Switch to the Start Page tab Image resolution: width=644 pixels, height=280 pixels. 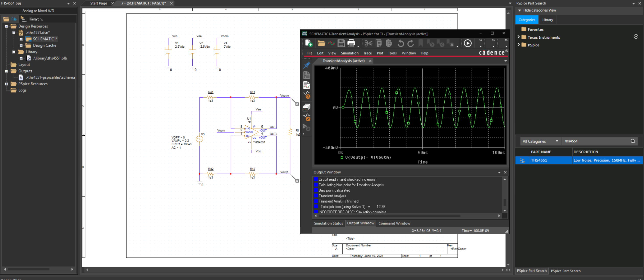99,3
